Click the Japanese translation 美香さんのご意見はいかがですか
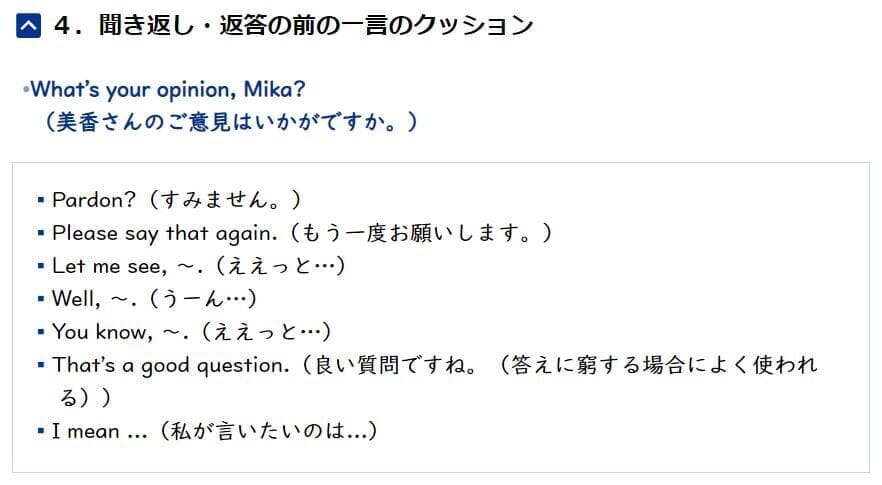Viewport: 882px width, 485px height. (231, 122)
